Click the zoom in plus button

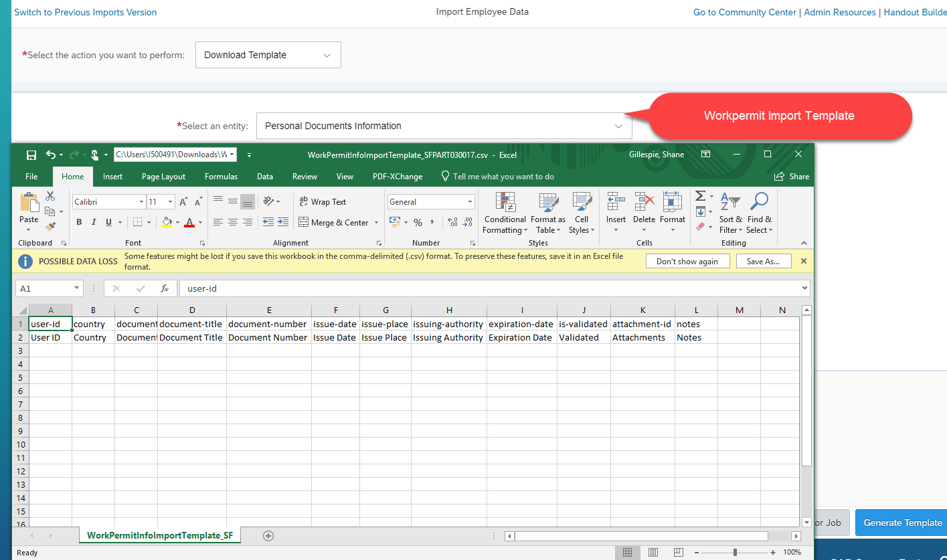[772, 553]
